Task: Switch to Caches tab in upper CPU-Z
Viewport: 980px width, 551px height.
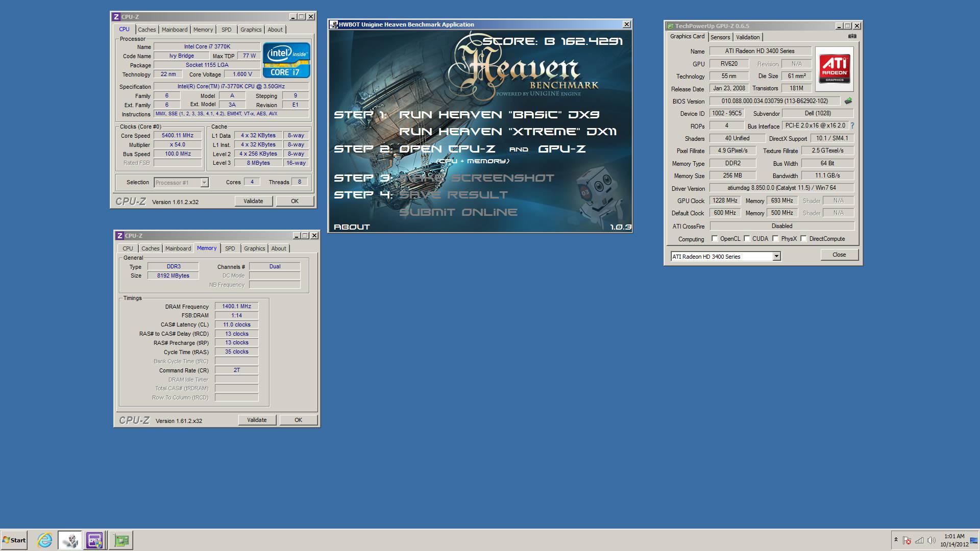Action: pyautogui.click(x=147, y=30)
